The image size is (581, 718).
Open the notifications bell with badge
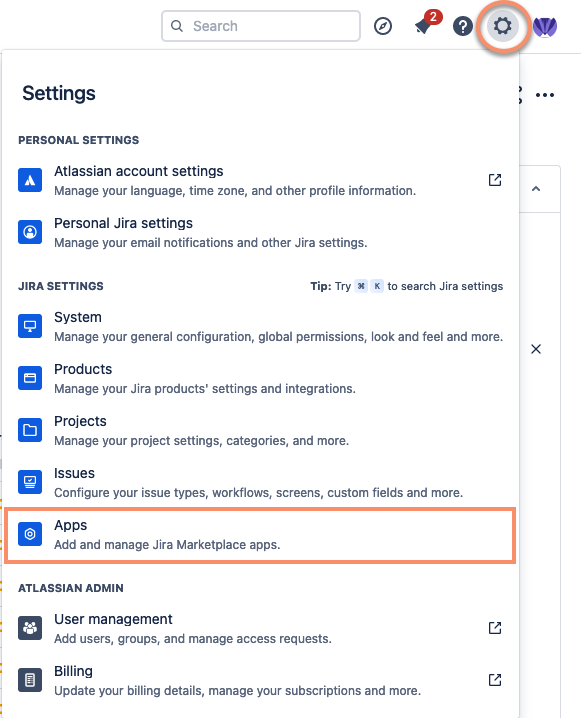(426, 23)
